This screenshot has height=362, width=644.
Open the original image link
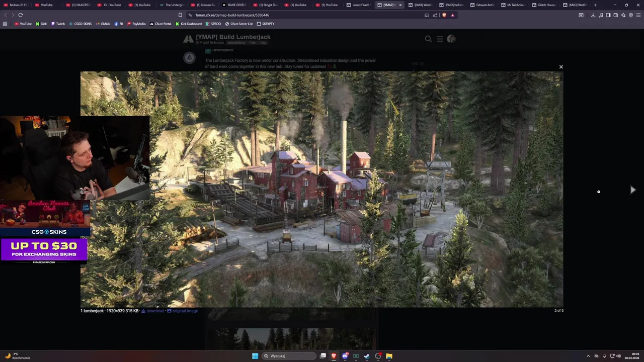182,311
